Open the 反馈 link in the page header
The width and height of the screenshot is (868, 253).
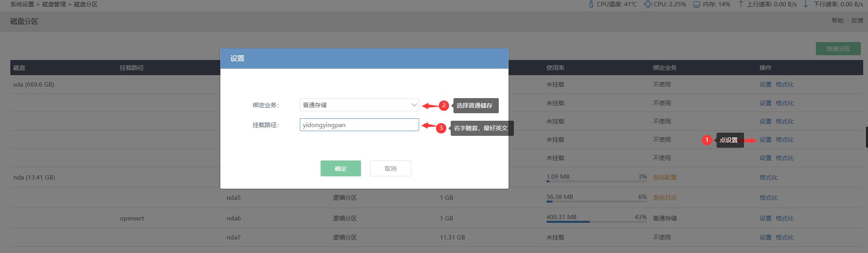(x=857, y=21)
